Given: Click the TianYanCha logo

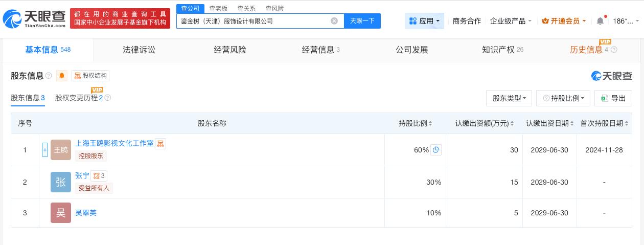Looking at the screenshot, I should [x=34, y=18].
